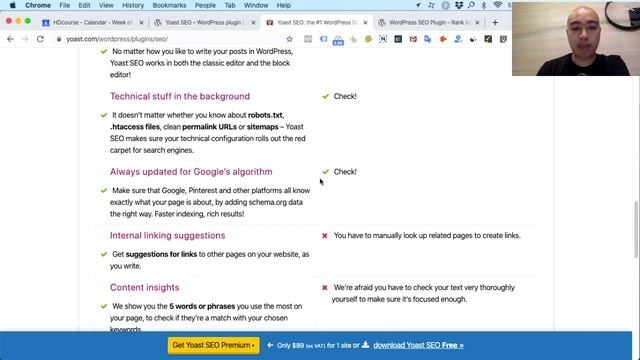Image resolution: width=640 pixels, height=360 pixels.
Task: Open the Google Translate extension
Action: [x=428, y=39]
